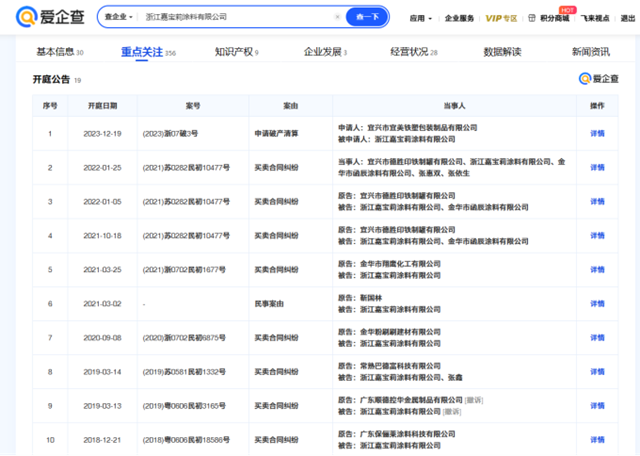
Task: Open 详情 for row 2 dated 2022-01-25
Action: coord(597,167)
